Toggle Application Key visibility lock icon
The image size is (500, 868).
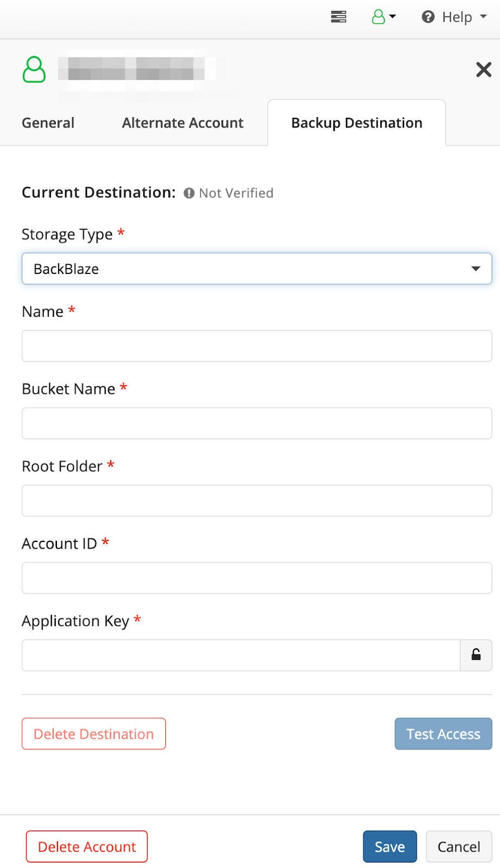476,655
